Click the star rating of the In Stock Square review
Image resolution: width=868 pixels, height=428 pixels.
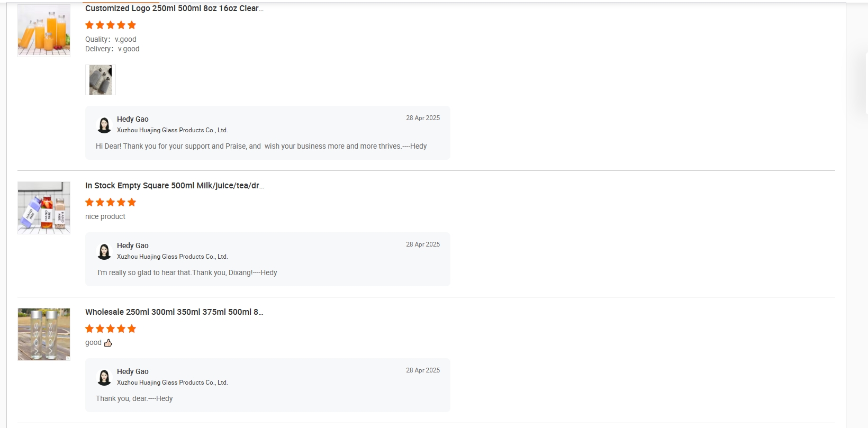111,202
